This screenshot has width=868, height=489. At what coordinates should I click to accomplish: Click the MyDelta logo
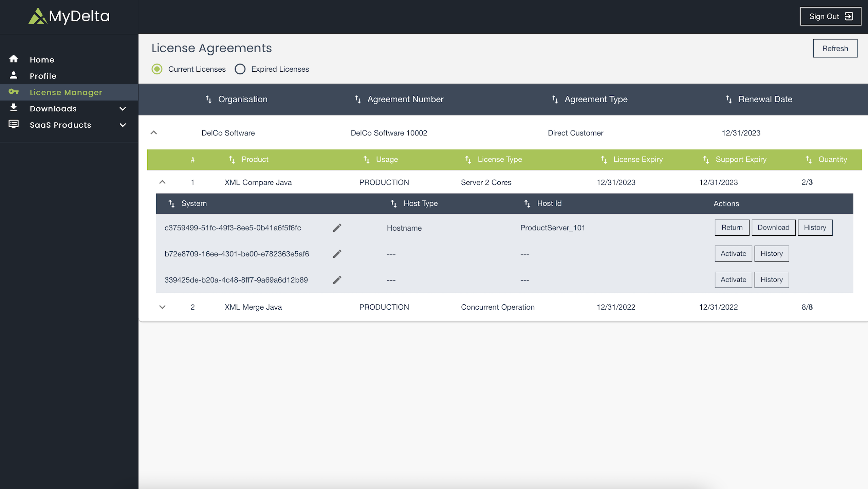69,16
